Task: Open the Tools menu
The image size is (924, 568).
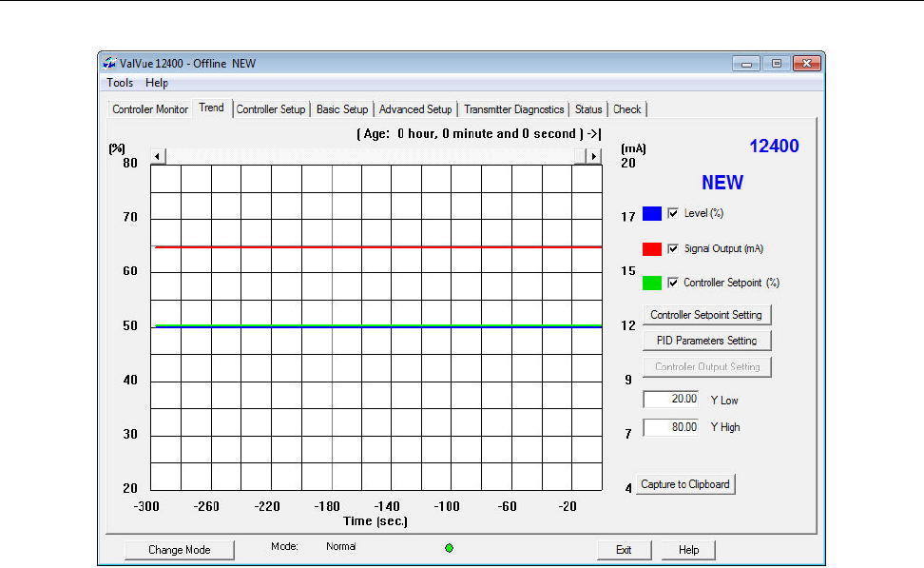Action: pos(120,83)
